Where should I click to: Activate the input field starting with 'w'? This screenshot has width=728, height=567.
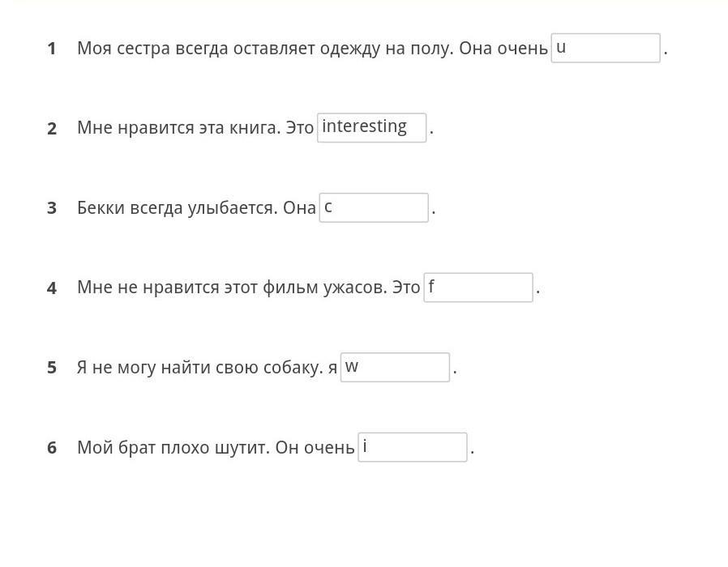point(395,367)
